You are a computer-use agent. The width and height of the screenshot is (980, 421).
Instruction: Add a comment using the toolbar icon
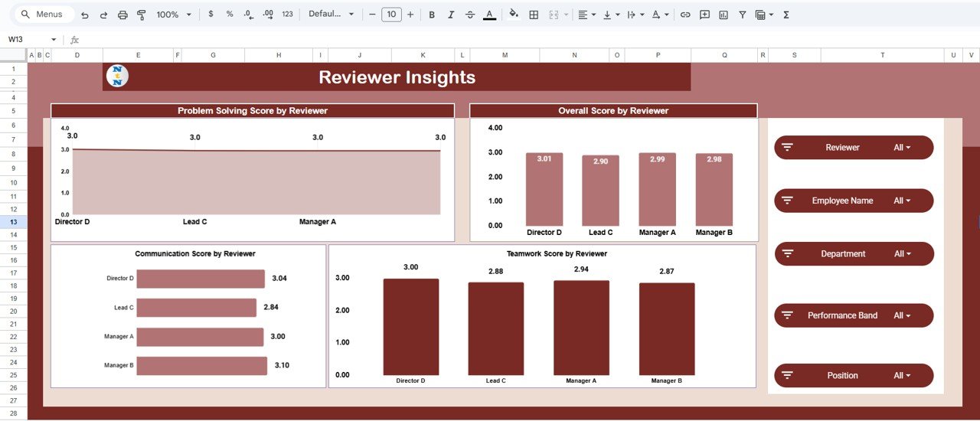click(704, 15)
